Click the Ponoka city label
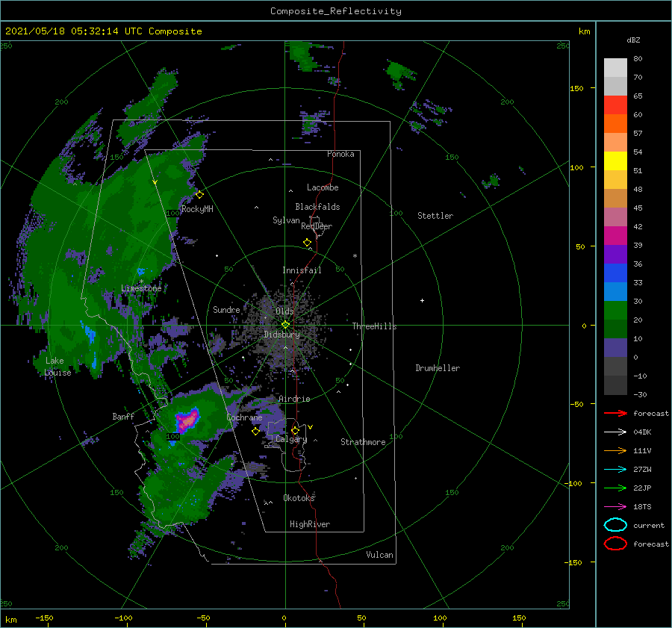Image resolution: width=672 pixels, height=628 pixels. click(340, 154)
